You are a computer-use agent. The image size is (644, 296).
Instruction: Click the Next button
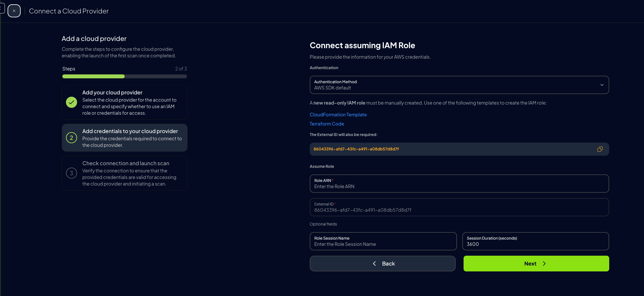pyautogui.click(x=536, y=264)
